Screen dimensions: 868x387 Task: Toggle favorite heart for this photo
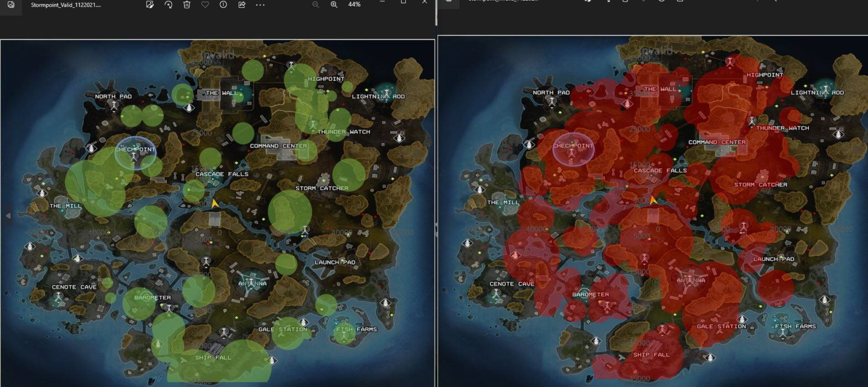[205, 4]
